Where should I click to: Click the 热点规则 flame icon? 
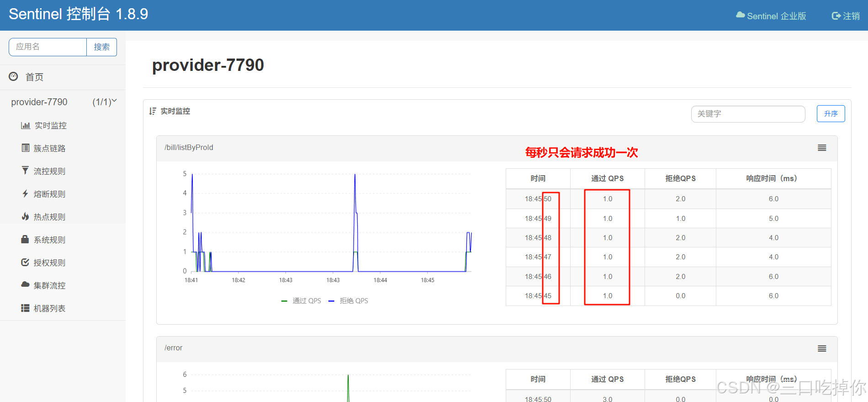coord(26,216)
